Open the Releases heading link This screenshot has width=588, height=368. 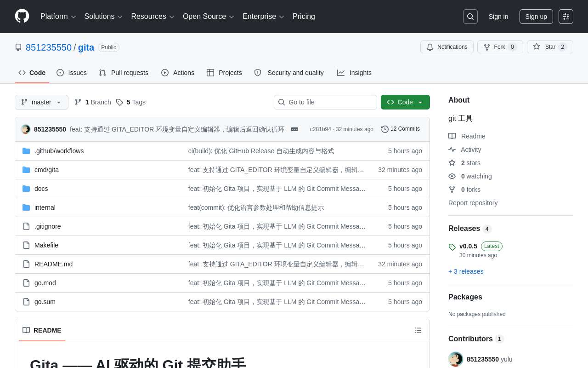(464, 229)
